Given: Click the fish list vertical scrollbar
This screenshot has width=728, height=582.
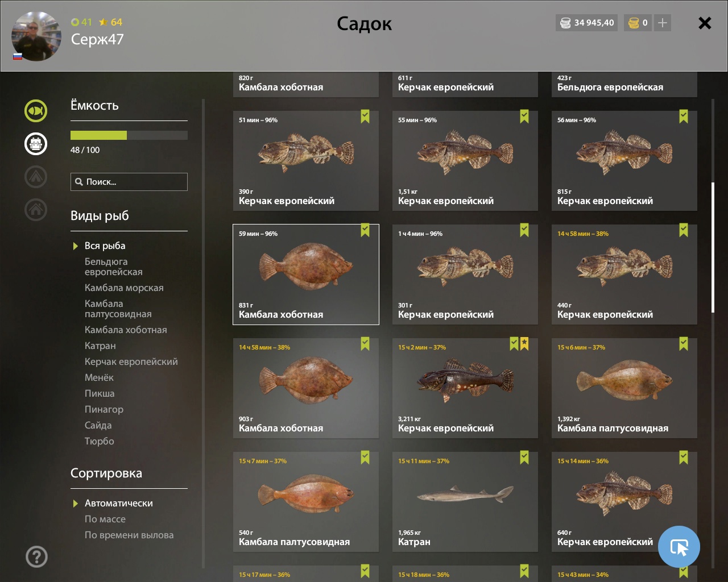Looking at the screenshot, I should point(713,248).
